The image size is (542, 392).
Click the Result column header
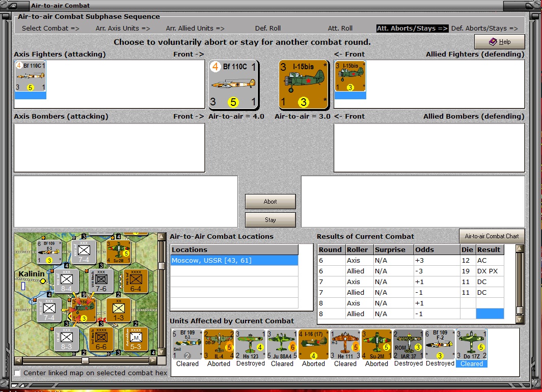click(490, 249)
